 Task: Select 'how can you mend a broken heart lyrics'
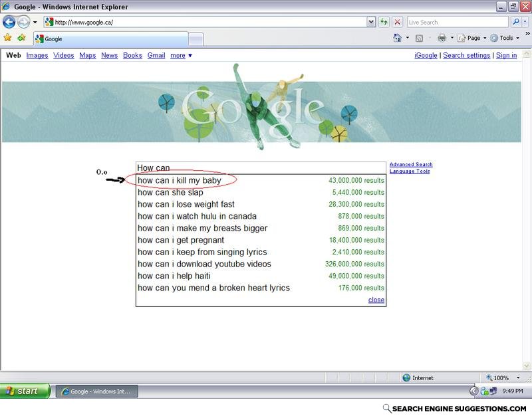[261, 288]
